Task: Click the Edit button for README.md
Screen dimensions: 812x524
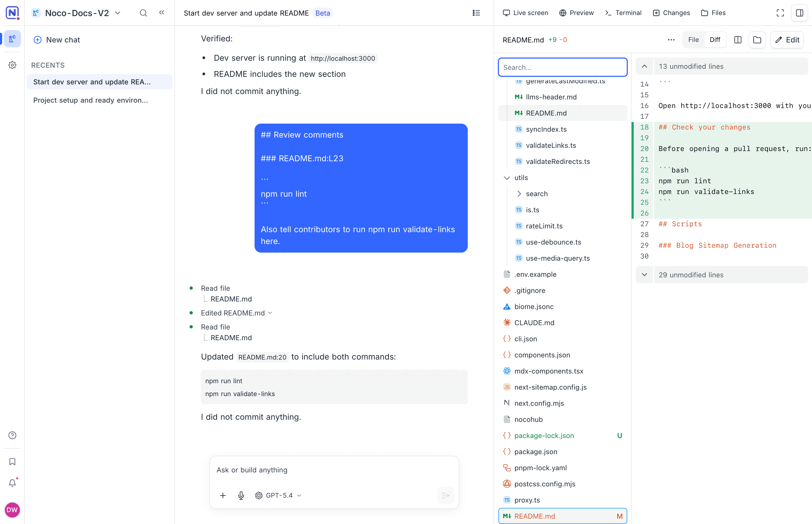Action: pos(787,40)
